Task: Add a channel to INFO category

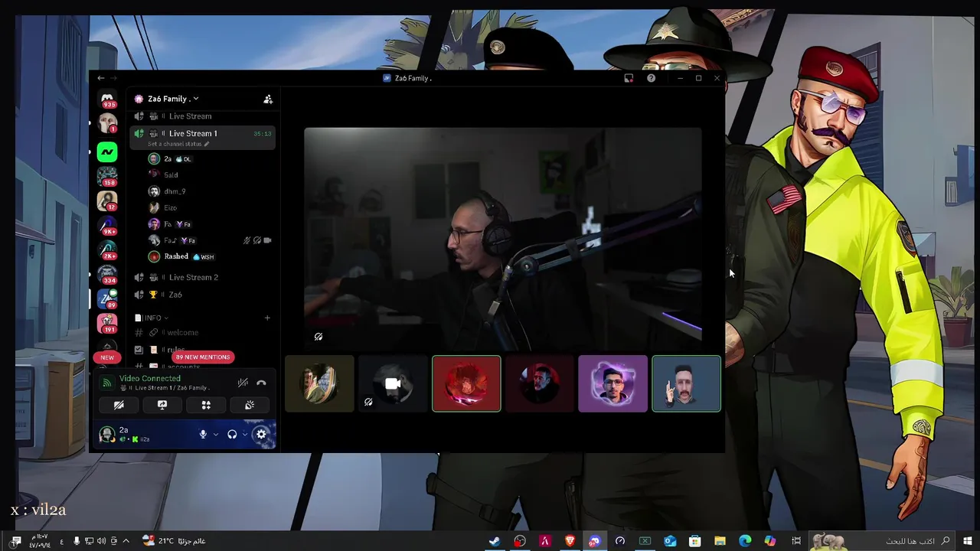Action: (x=267, y=318)
